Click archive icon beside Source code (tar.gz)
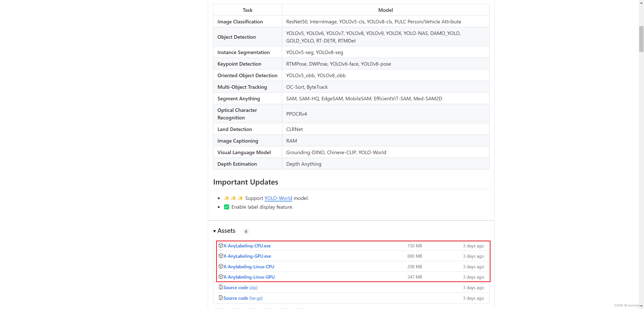The height and width of the screenshot is (309, 644). 221,298
